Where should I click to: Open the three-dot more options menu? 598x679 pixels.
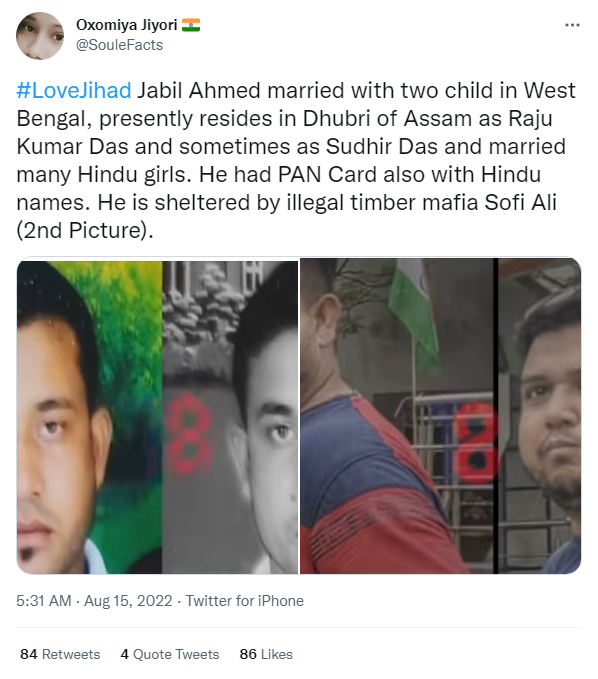tap(572, 25)
